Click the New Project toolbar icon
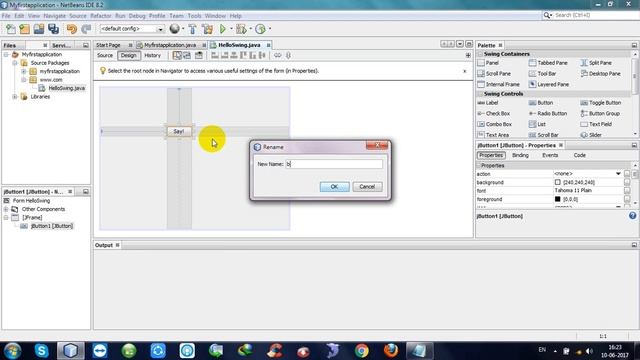 (24, 29)
